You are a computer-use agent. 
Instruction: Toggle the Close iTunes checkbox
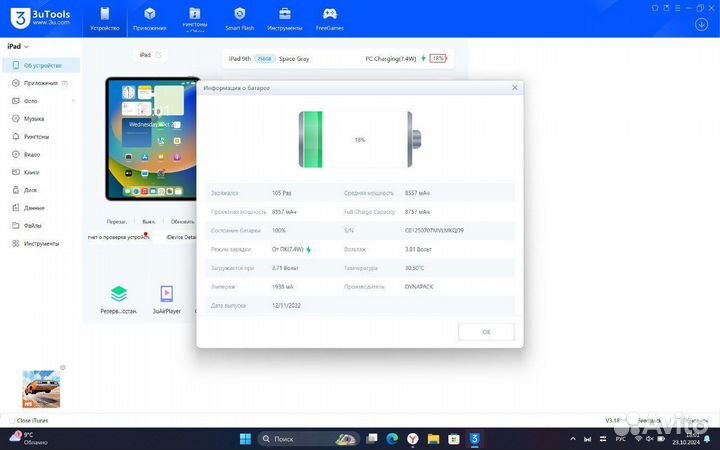pos(12,421)
